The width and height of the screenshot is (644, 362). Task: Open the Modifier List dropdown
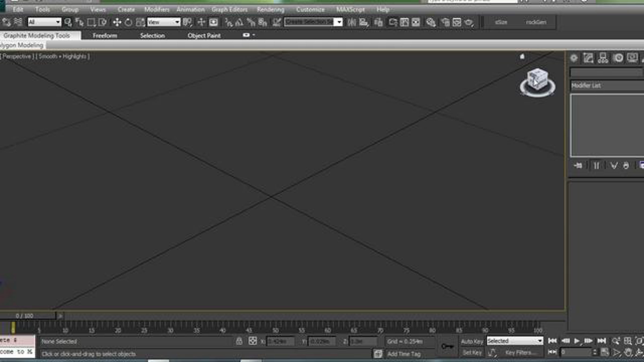click(x=607, y=86)
